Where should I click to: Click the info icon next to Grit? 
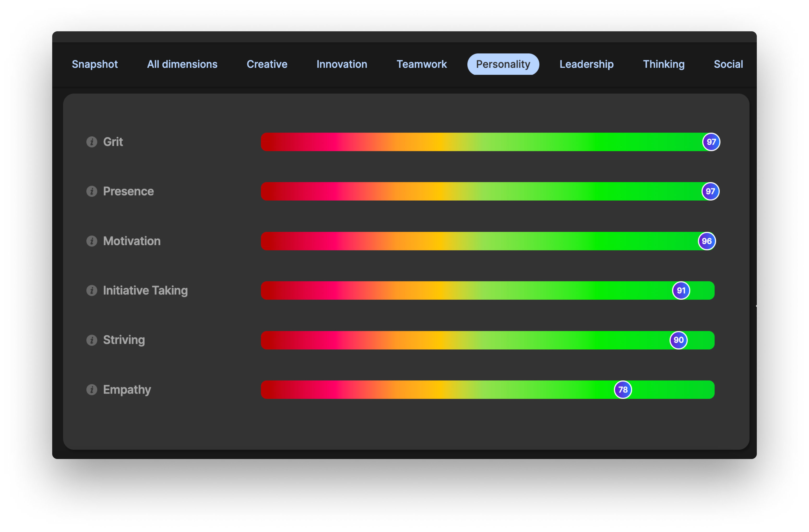(x=92, y=141)
